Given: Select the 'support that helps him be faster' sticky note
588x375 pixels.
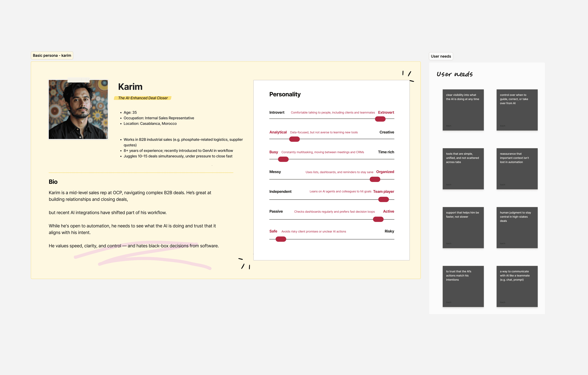Looking at the screenshot, I should coord(463,228).
